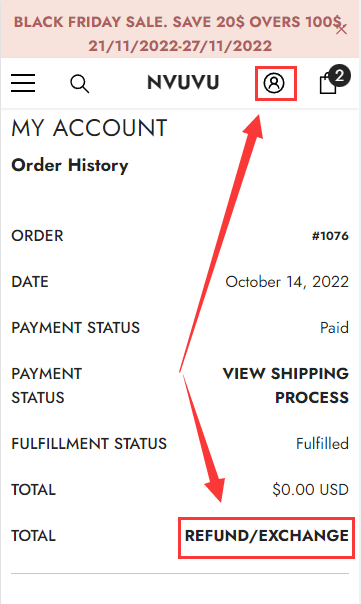The height and width of the screenshot is (604, 361).
Task: Click the search magnifier icon
Action: (x=80, y=84)
